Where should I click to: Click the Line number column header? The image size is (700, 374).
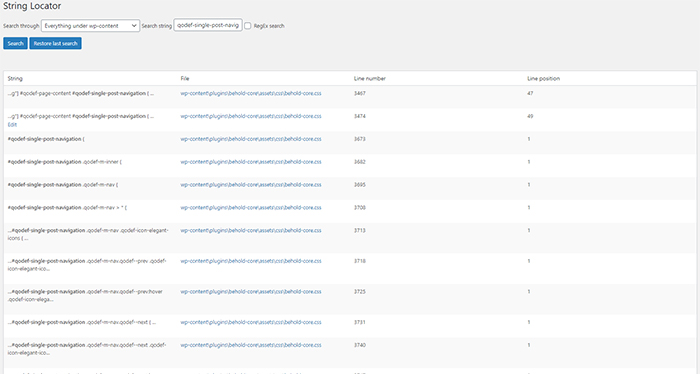[370, 79]
